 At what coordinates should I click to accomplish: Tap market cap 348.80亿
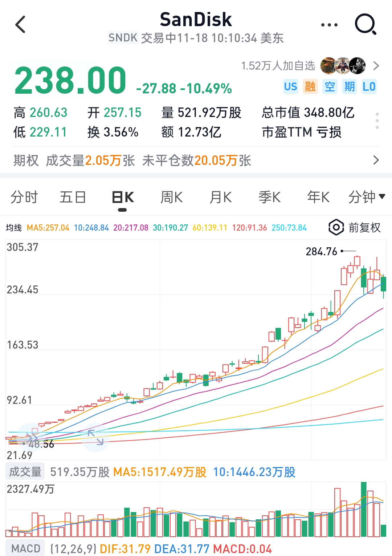(329, 113)
